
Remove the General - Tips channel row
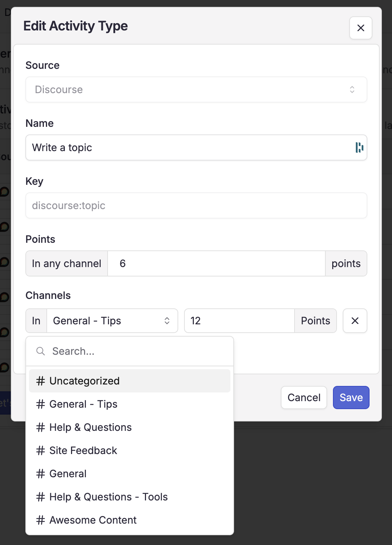tap(355, 321)
